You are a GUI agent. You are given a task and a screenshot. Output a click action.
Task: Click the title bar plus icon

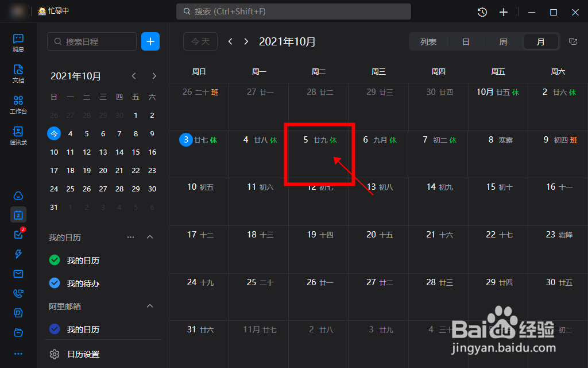point(504,12)
